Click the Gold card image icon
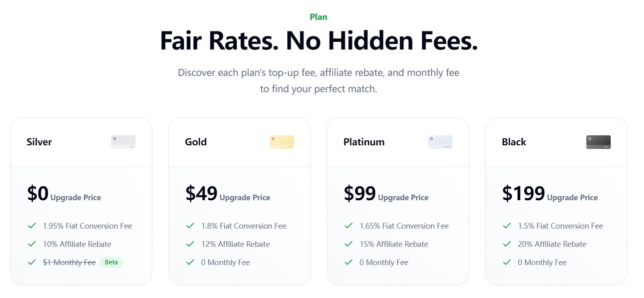This screenshot has height=298, width=644. pos(282,142)
